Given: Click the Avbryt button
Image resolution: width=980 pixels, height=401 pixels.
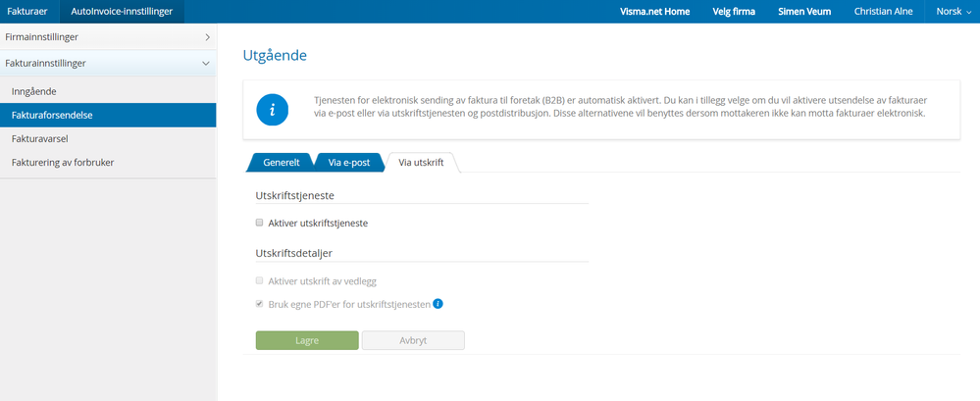Looking at the screenshot, I should pos(412,340).
